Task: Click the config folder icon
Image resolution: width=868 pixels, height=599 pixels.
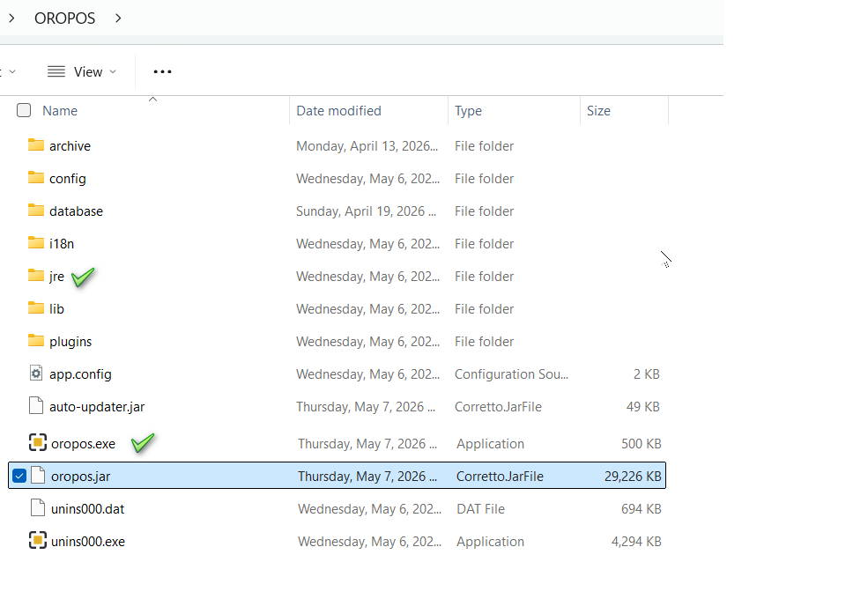Action: [36, 178]
